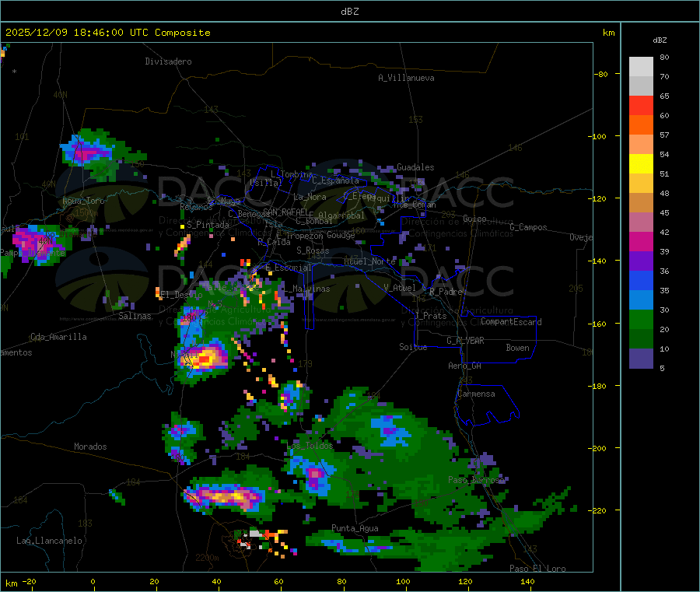Click the Divisadero location label
The height and width of the screenshot is (592, 700).
tap(168, 61)
